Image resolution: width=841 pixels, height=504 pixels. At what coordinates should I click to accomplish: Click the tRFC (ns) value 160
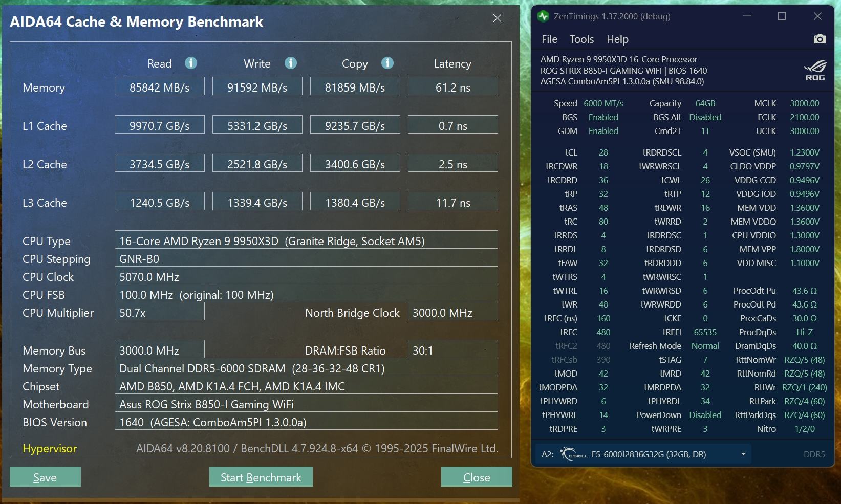click(x=603, y=318)
